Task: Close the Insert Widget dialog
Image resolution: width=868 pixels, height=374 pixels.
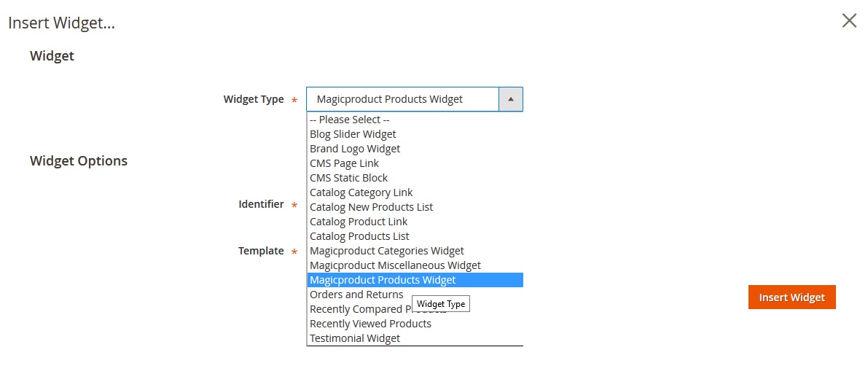Action: [x=849, y=20]
